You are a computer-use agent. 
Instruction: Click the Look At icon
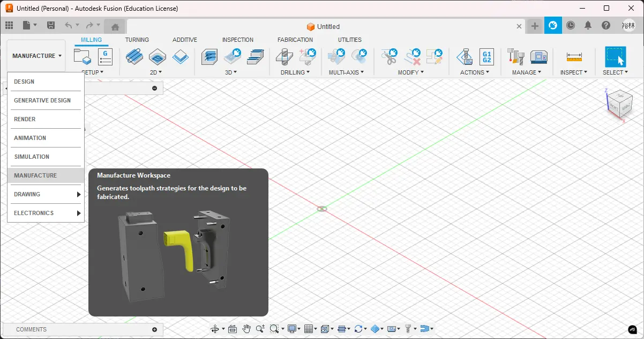[x=233, y=329]
